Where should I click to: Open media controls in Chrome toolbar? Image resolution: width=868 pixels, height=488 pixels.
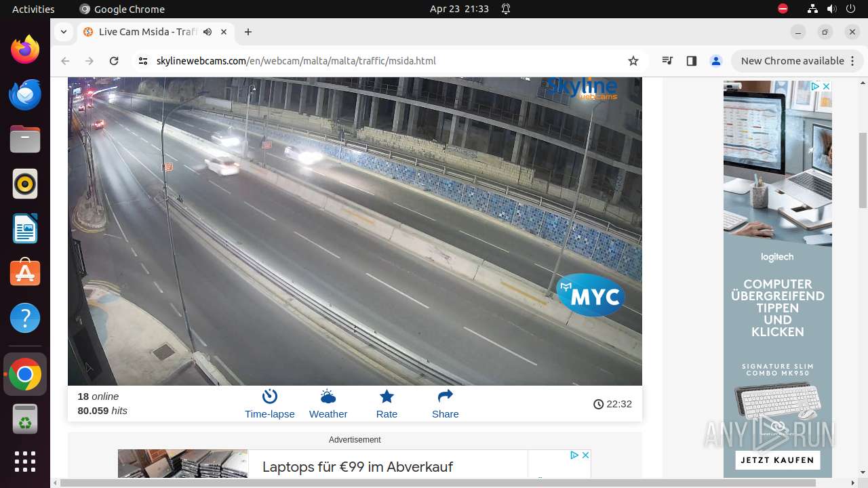coord(667,61)
